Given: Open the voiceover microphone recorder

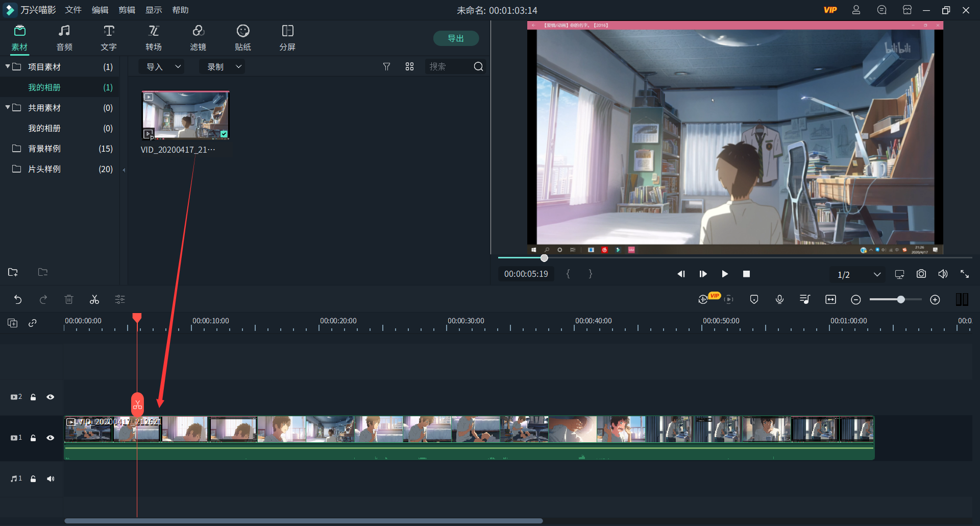Looking at the screenshot, I should [x=779, y=300].
